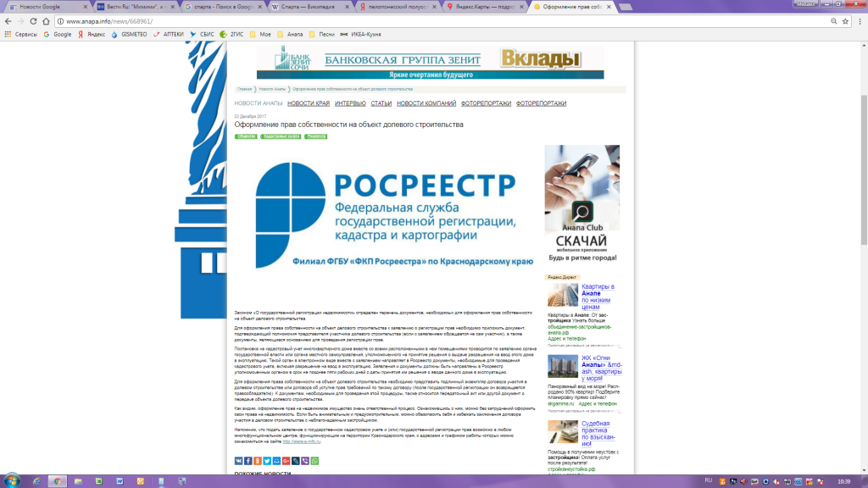Launch Internet Explorer from taskbar
This screenshot has height=488, width=868.
(x=36, y=481)
